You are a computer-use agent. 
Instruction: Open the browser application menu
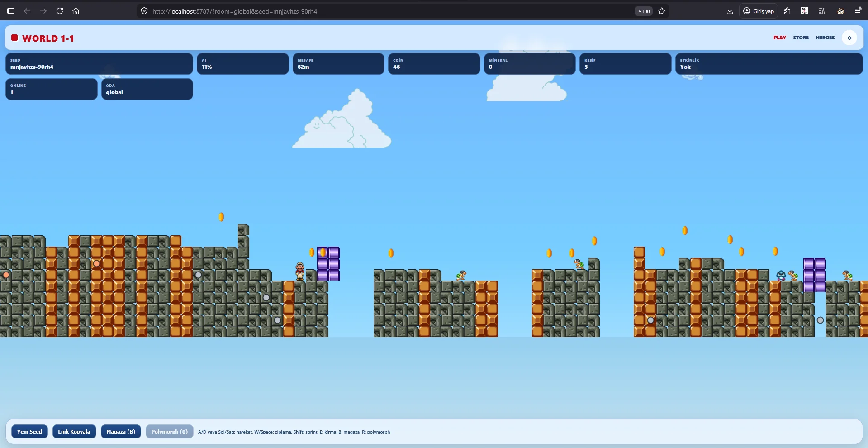(x=858, y=11)
